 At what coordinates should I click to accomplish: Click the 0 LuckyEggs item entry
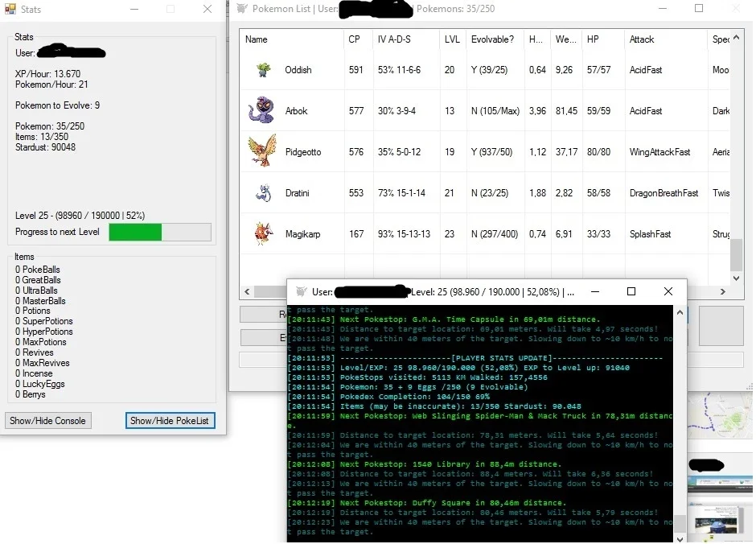(40, 384)
